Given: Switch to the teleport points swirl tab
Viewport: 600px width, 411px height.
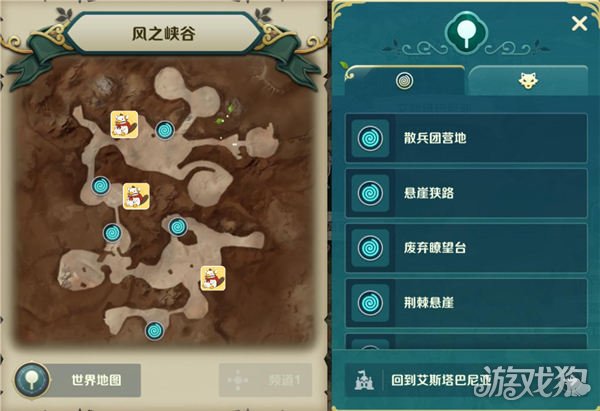Looking at the screenshot, I should coord(404,81).
